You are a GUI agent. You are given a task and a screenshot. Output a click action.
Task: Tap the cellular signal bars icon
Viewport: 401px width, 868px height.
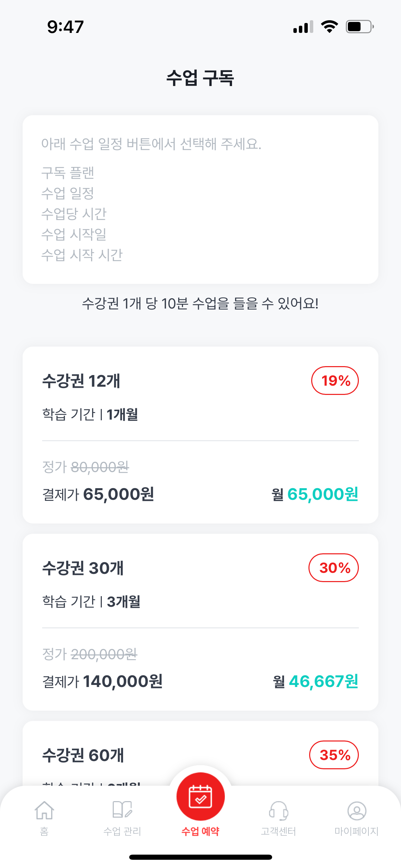303,26
